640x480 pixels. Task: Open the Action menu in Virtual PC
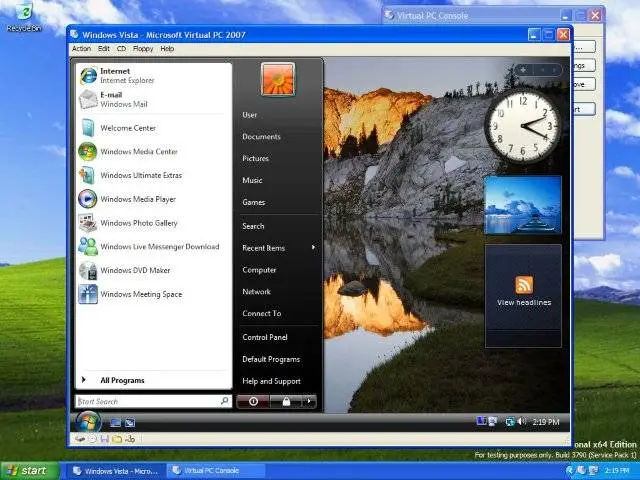[x=81, y=48]
